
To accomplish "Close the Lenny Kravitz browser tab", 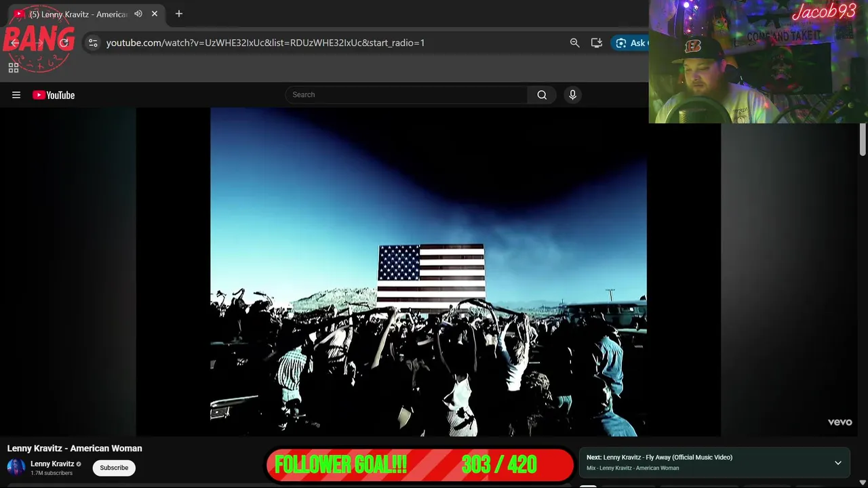I will [155, 14].
